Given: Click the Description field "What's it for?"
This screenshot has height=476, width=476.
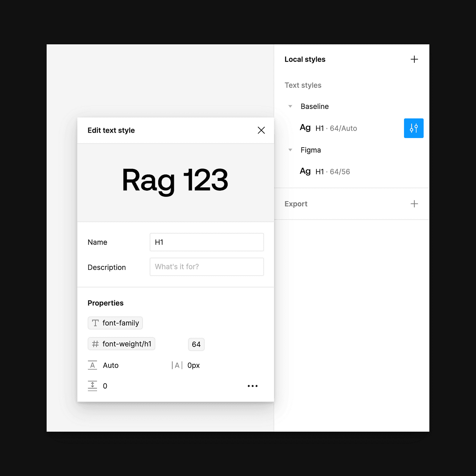Looking at the screenshot, I should click(207, 267).
